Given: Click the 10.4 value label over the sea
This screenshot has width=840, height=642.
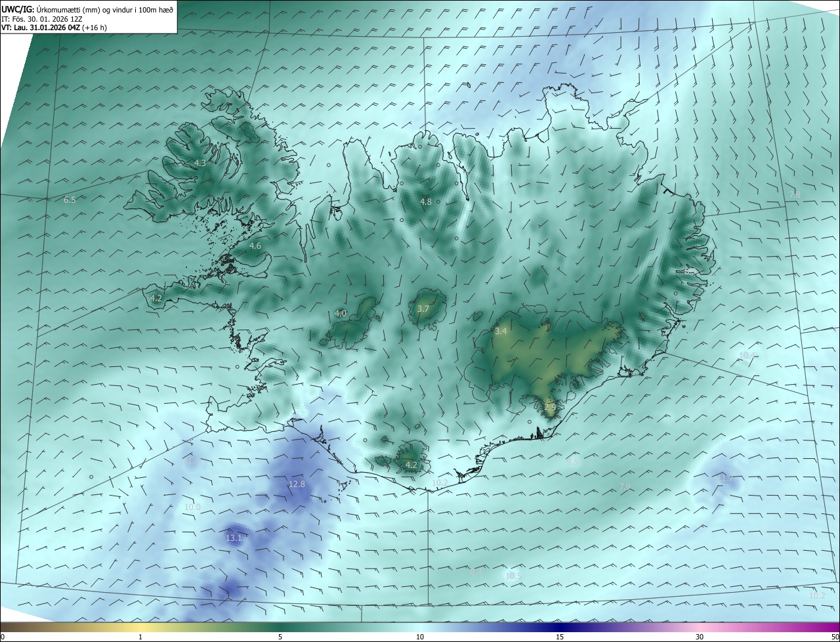Looking at the screenshot, I should pos(748,356).
